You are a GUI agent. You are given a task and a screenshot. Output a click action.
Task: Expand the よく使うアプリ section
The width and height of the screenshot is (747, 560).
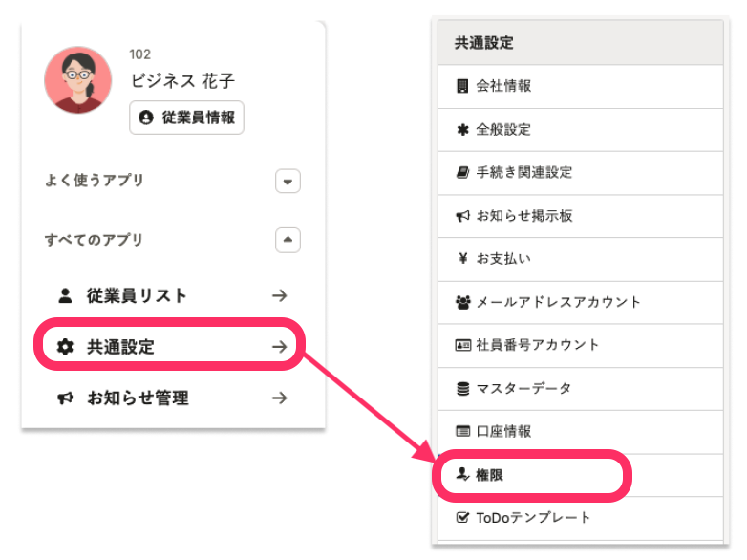(288, 181)
